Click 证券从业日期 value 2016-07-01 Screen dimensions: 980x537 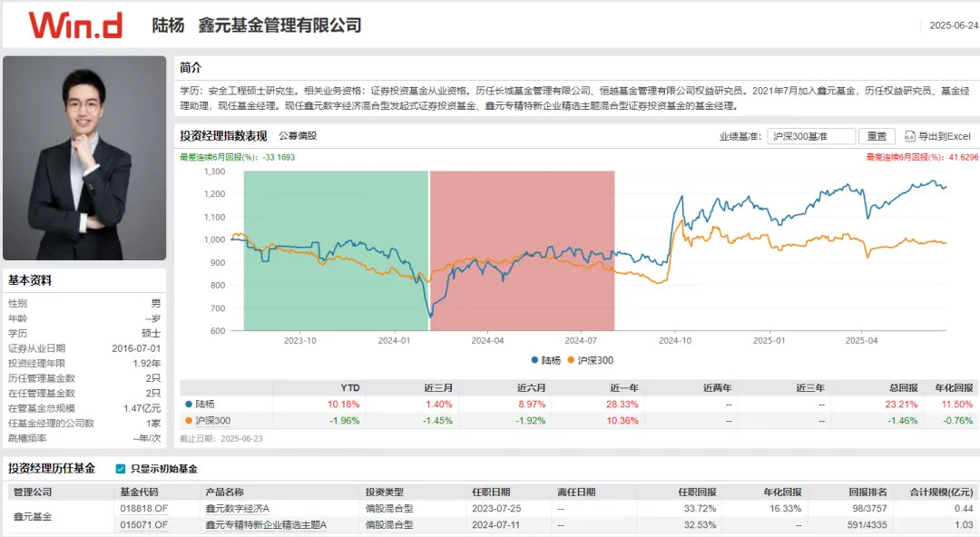136,348
